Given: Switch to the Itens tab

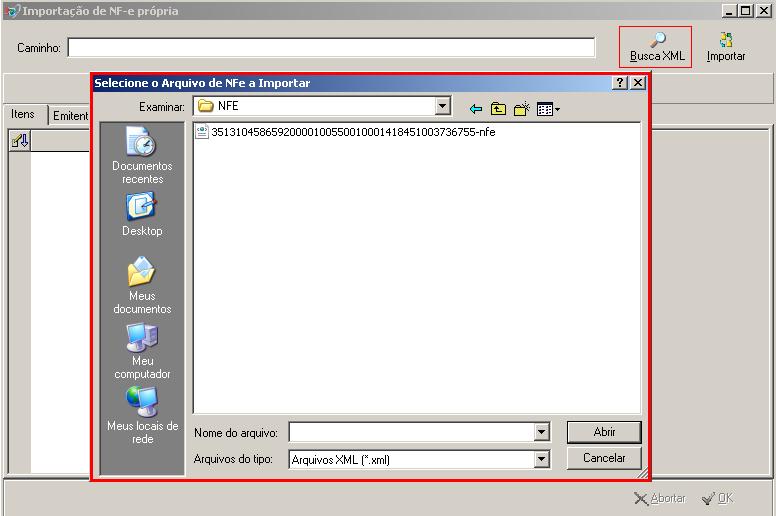Looking at the screenshot, I should coord(23,114).
